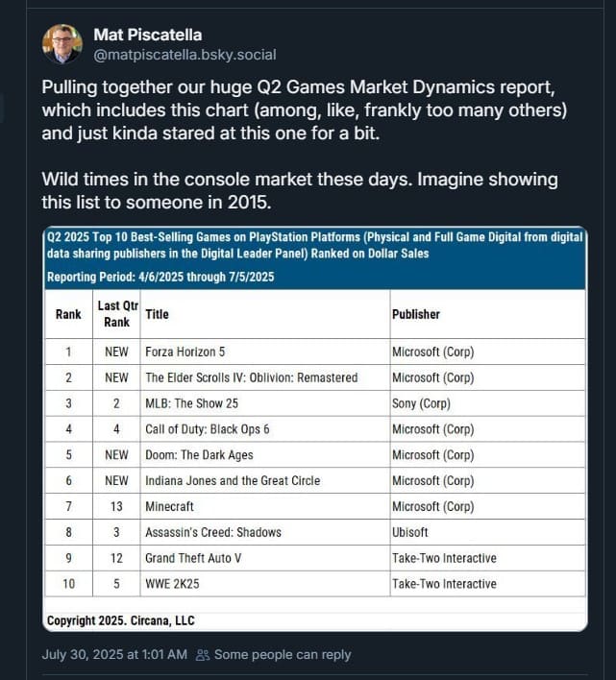Click the Copyright 2025 Circana footer text
This screenshot has width=616, height=680.
(120, 620)
